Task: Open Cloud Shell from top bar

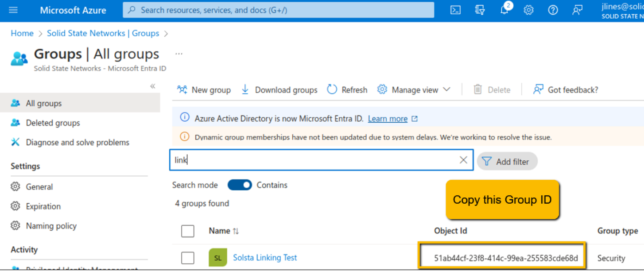Action: pos(455,10)
